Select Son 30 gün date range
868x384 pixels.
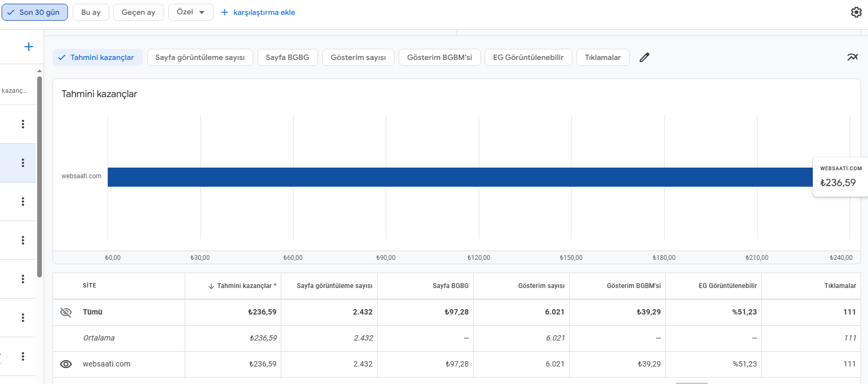(35, 12)
